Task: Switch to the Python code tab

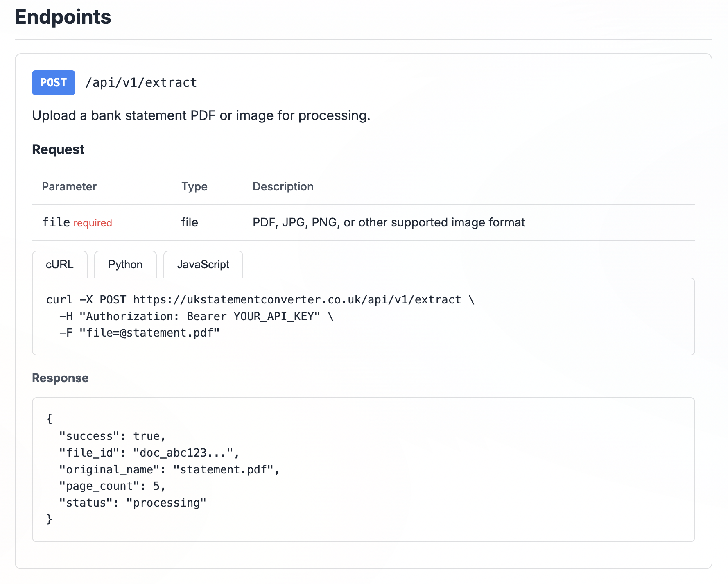Action: pyautogui.click(x=125, y=265)
